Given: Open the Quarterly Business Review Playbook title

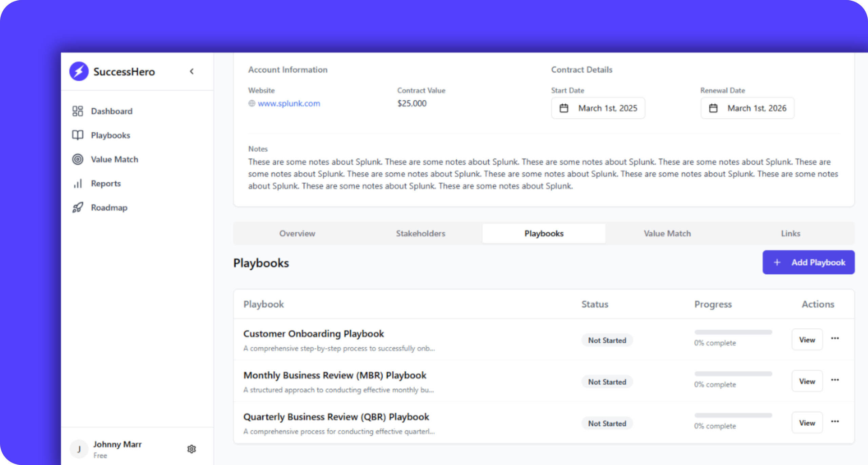Looking at the screenshot, I should click(336, 416).
